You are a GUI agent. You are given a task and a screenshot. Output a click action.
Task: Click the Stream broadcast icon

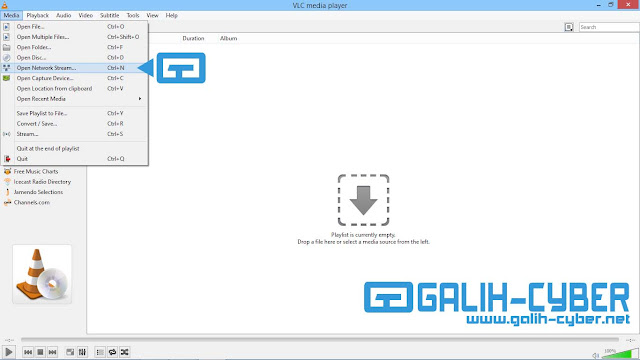coord(7,134)
